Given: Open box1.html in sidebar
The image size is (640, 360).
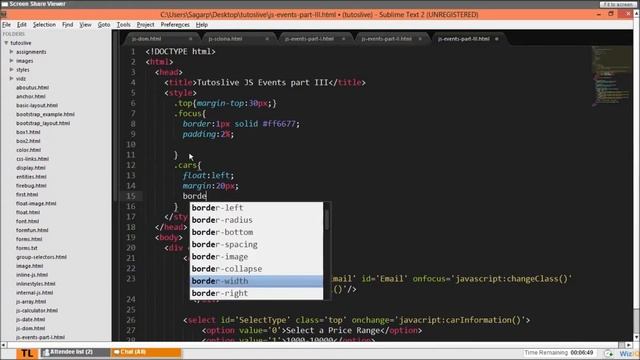Looking at the screenshot, I should (28, 132).
